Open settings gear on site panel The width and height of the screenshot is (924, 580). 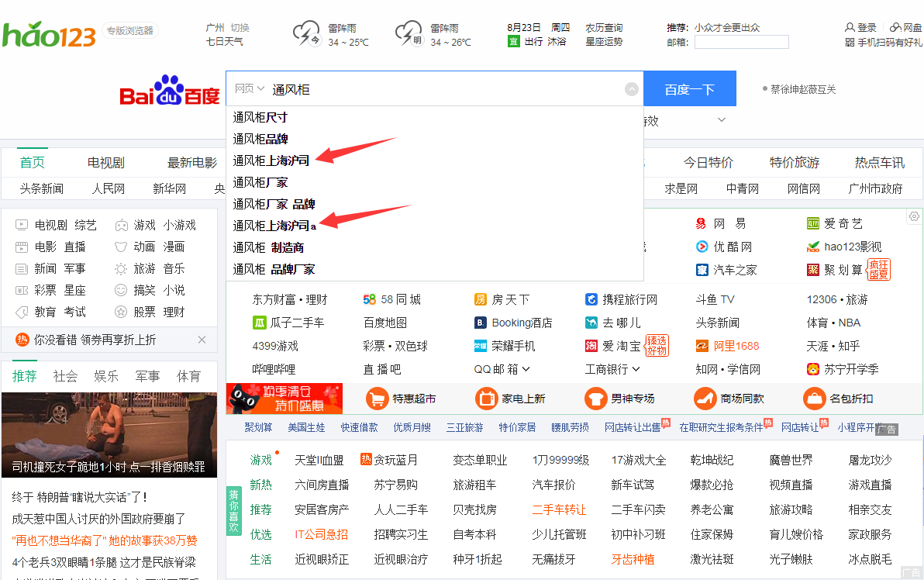click(x=914, y=216)
